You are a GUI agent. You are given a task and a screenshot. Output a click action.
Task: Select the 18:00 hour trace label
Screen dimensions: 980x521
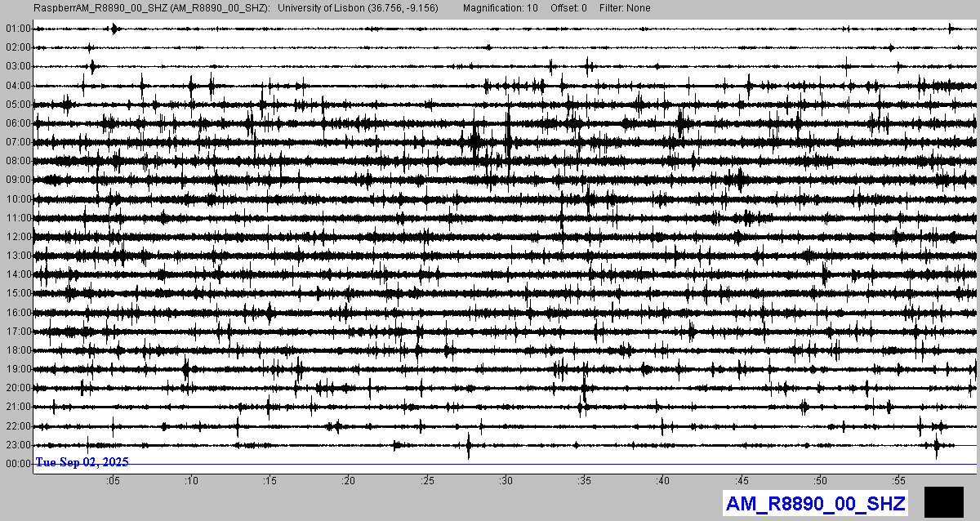17,350
